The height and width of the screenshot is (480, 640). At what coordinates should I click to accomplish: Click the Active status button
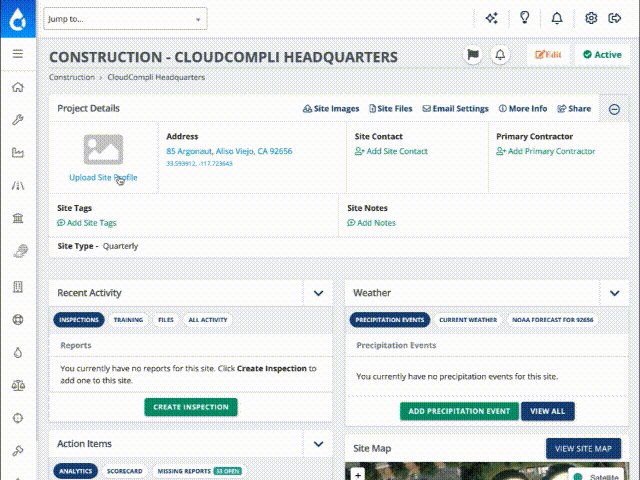click(602, 55)
